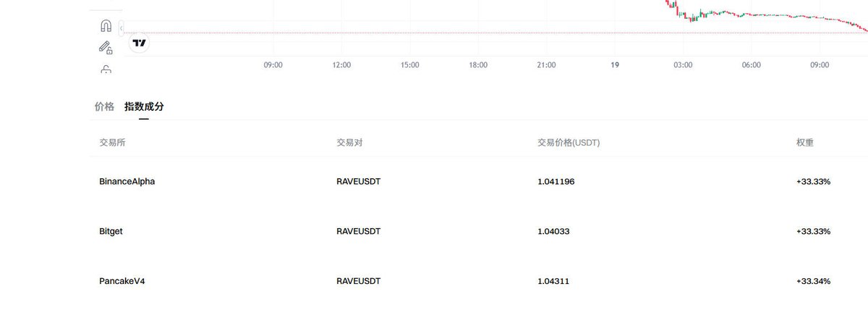Click the 交易价格(USDT) column header
868x310 pixels.
pos(569,143)
